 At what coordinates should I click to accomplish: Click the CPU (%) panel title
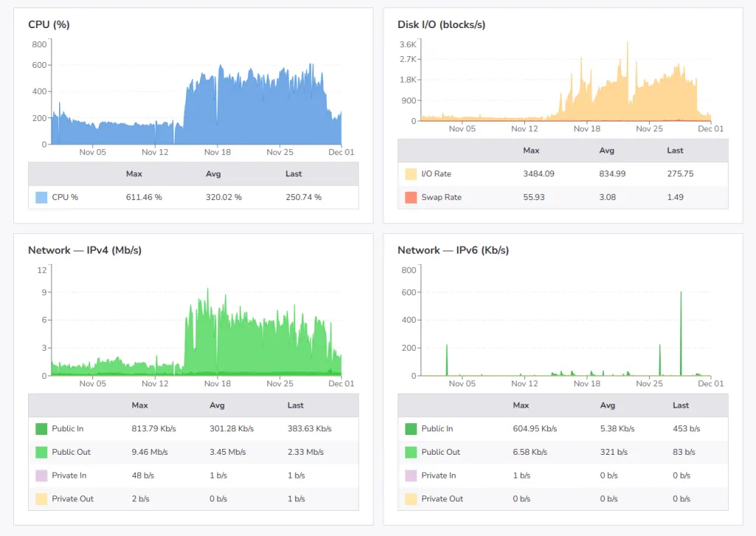pos(48,24)
